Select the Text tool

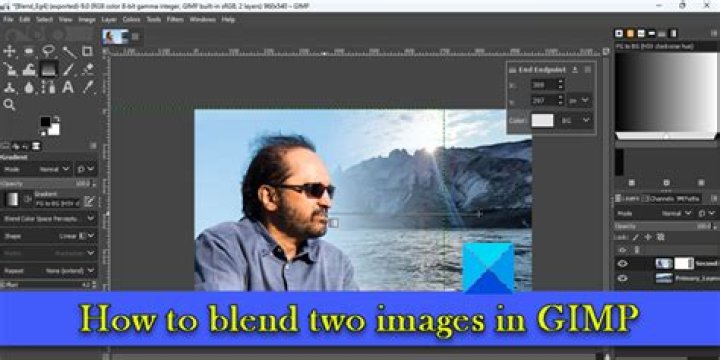(68, 87)
